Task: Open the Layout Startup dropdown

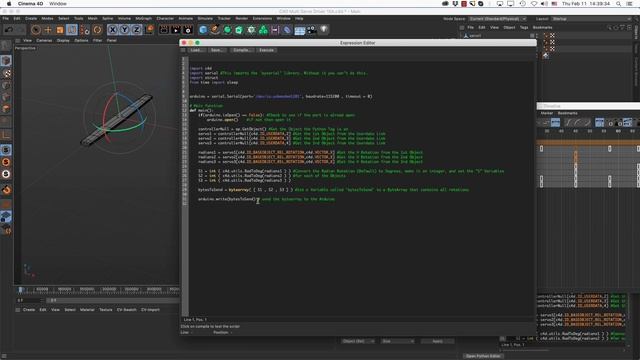Action: click(591, 19)
